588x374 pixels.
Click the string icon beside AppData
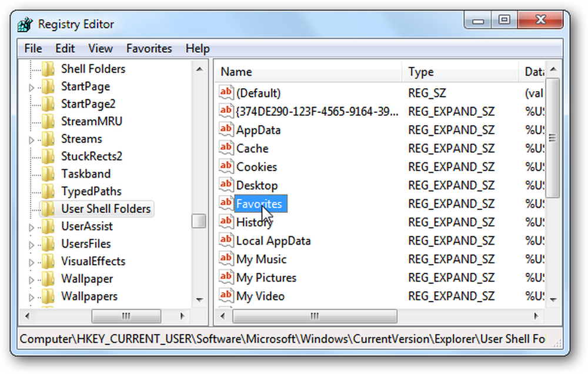(x=226, y=129)
